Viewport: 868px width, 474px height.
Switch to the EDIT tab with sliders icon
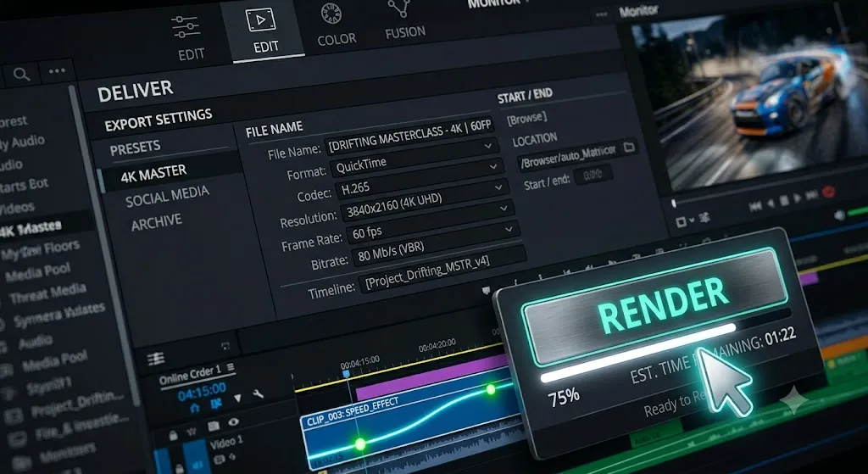[x=191, y=38]
